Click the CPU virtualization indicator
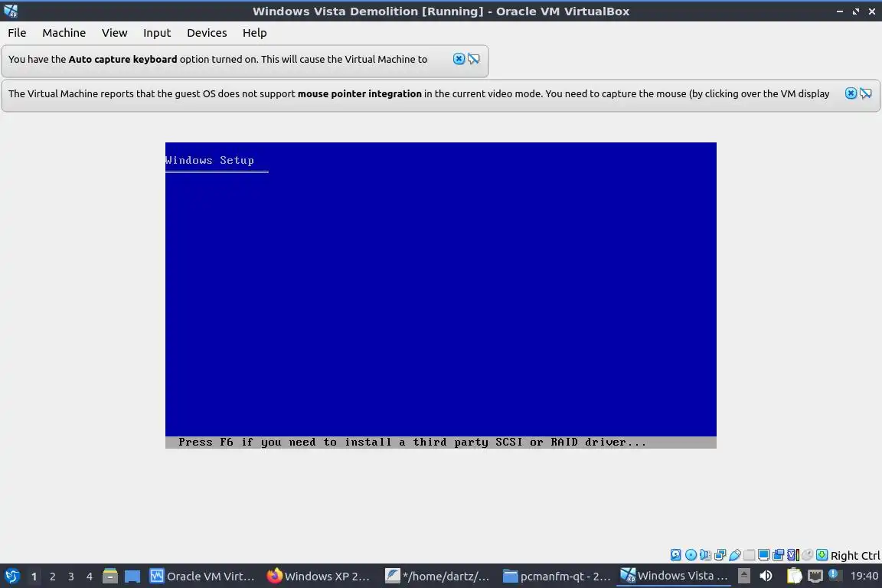 click(793, 555)
